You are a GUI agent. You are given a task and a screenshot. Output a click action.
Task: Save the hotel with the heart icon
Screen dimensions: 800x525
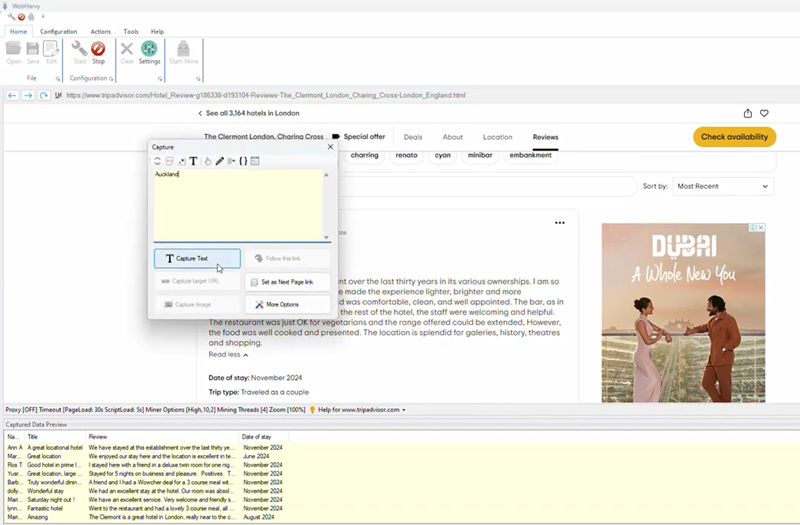(x=764, y=114)
